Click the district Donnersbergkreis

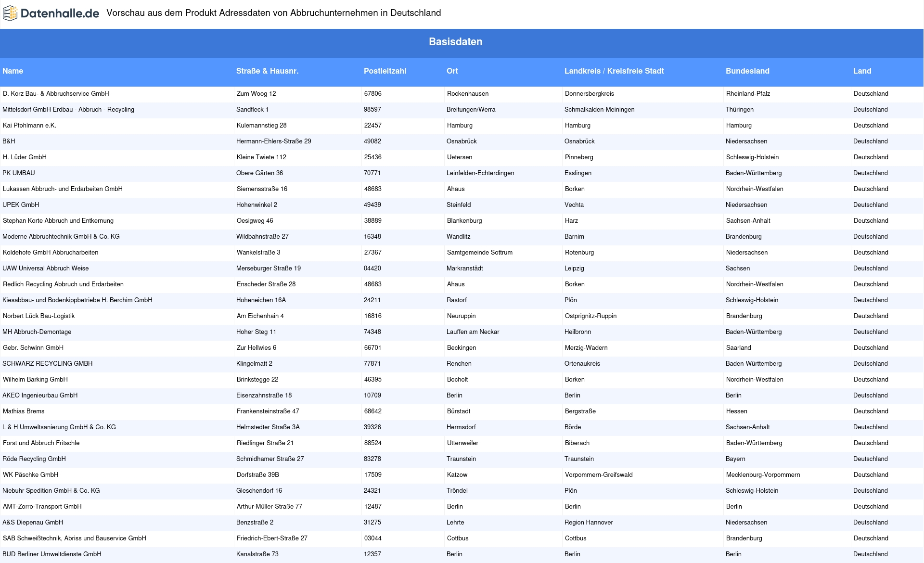coord(590,94)
